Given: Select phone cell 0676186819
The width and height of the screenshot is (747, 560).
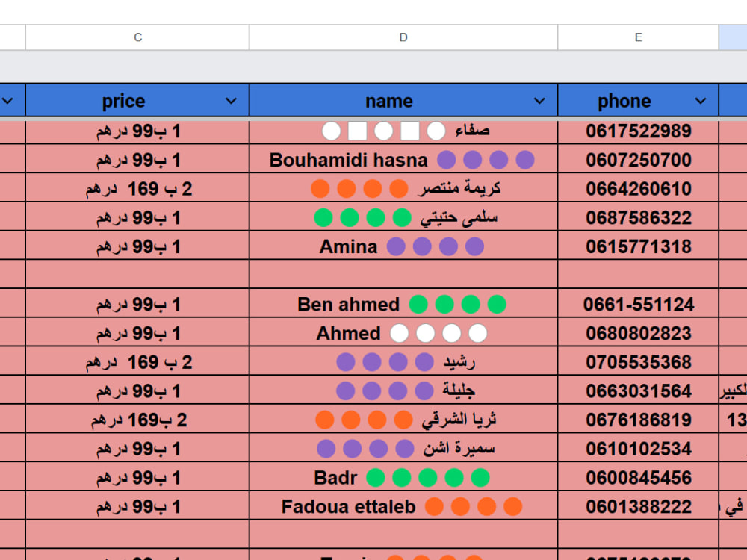Looking at the screenshot, I should click(x=639, y=420).
